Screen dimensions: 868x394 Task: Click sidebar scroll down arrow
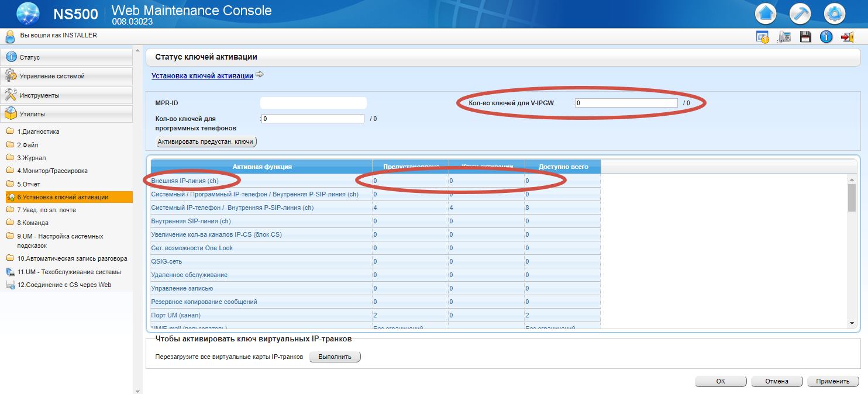[138, 390]
